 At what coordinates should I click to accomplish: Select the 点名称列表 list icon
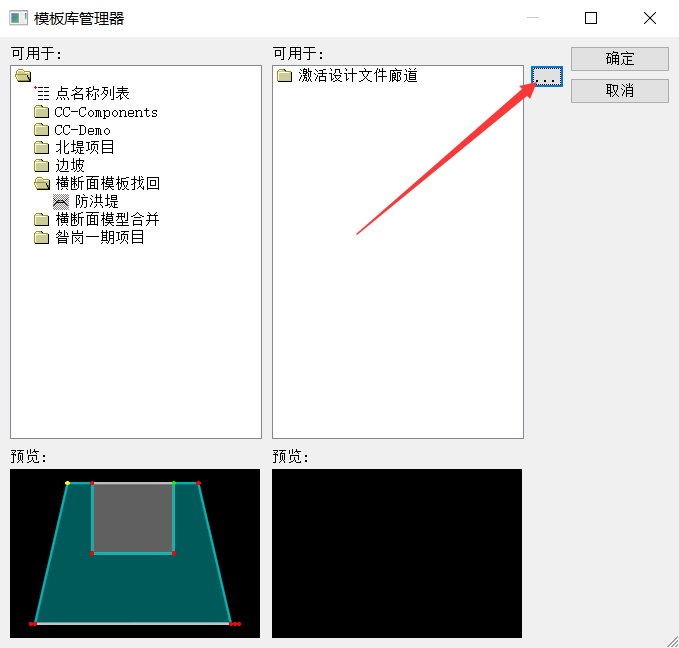pyautogui.click(x=41, y=93)
